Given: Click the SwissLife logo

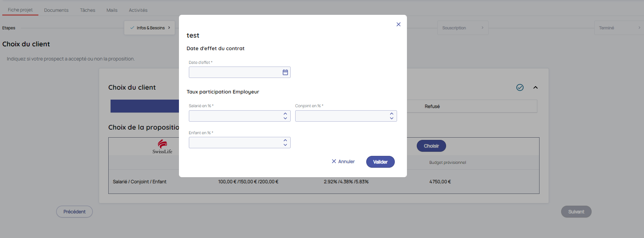Looking at the screenshot, I should click(x=162, y=146).
